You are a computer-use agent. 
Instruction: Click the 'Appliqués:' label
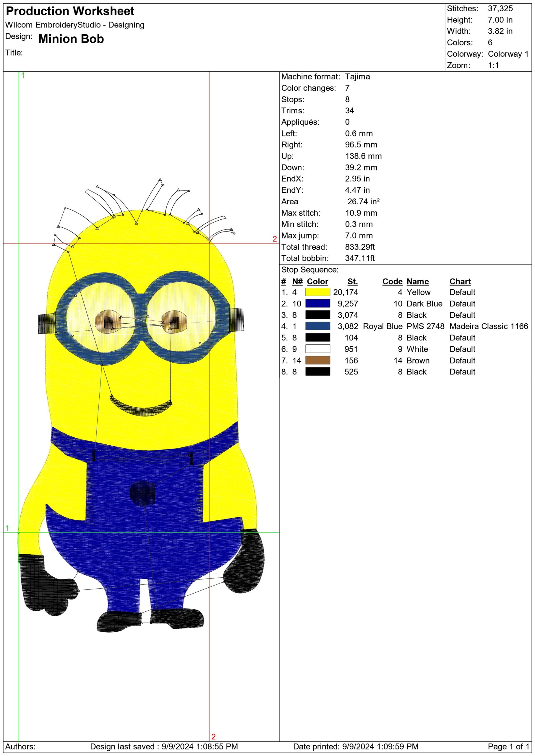point(300,122)
